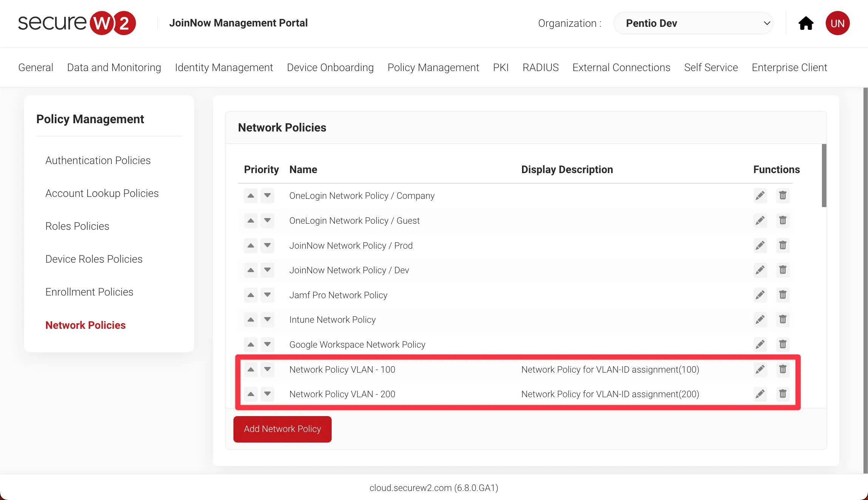Open the Organization dropdown Pentio Dev
Image resolution: width=868 pixels, height=500 pixels.
click(x=693, y=23)
